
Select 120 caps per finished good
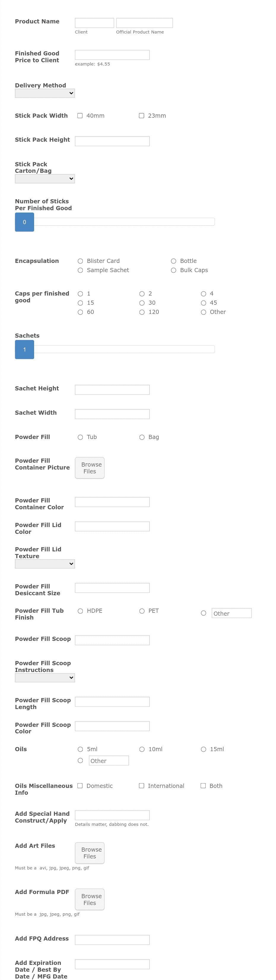click(x=142, y=312)
